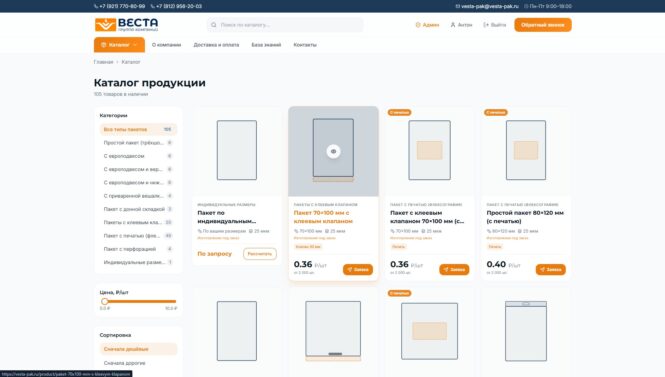Focus the catalog search input field
Screen dimensions: 665x377
tap(285, 25)
